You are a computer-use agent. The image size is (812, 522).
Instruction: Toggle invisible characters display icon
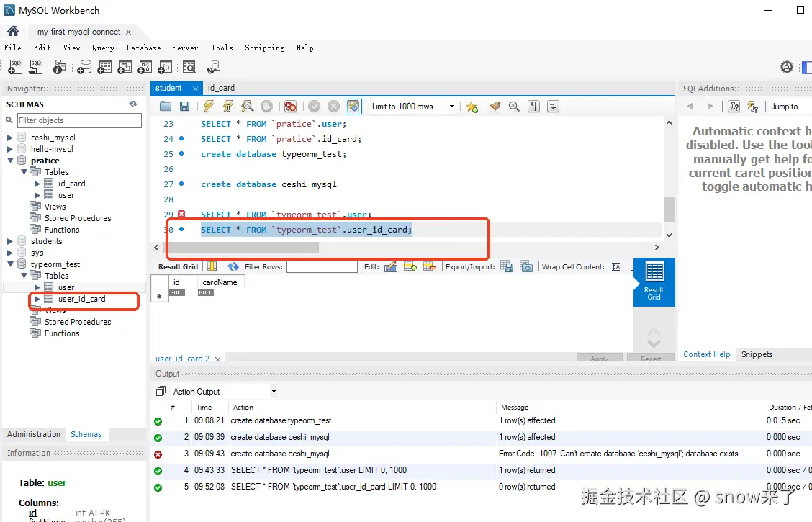click(533, 106)
